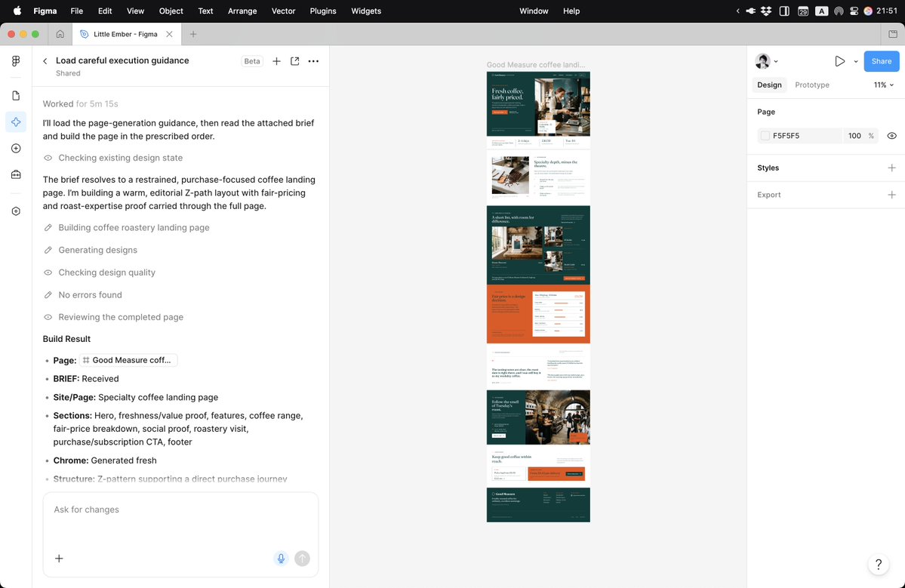Click the home icon in the tab bar
This screenshot has height=588, width=905.
tap(60, 34)
